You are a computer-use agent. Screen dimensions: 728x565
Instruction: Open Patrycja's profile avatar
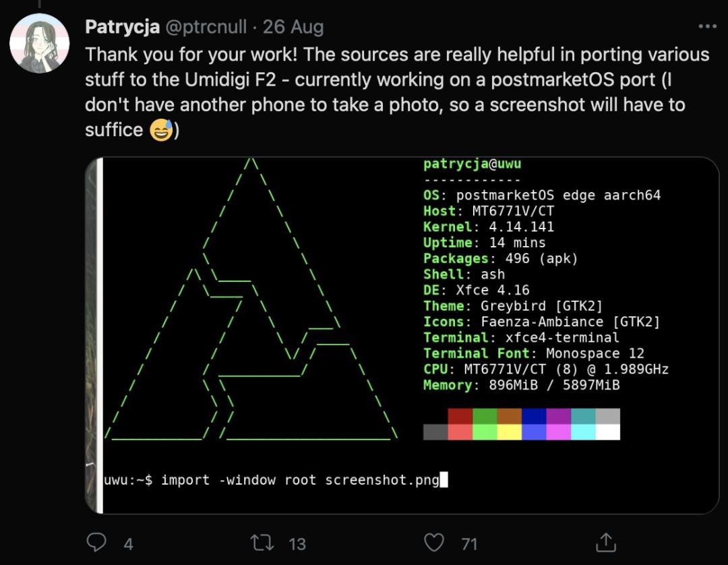point(39,43)
